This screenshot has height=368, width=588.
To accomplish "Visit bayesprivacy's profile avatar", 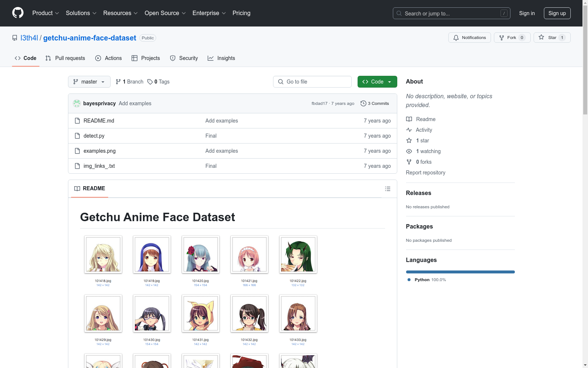I will (77, 103).
